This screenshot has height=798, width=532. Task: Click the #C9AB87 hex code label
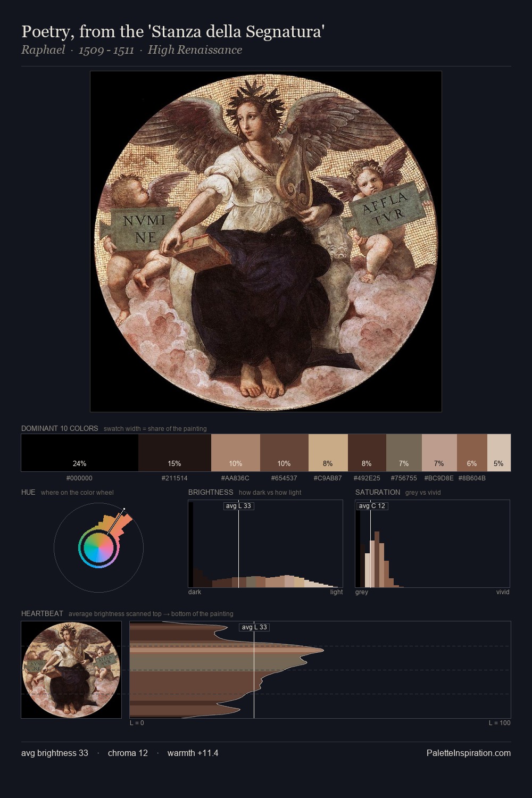(x=328, y=478)
